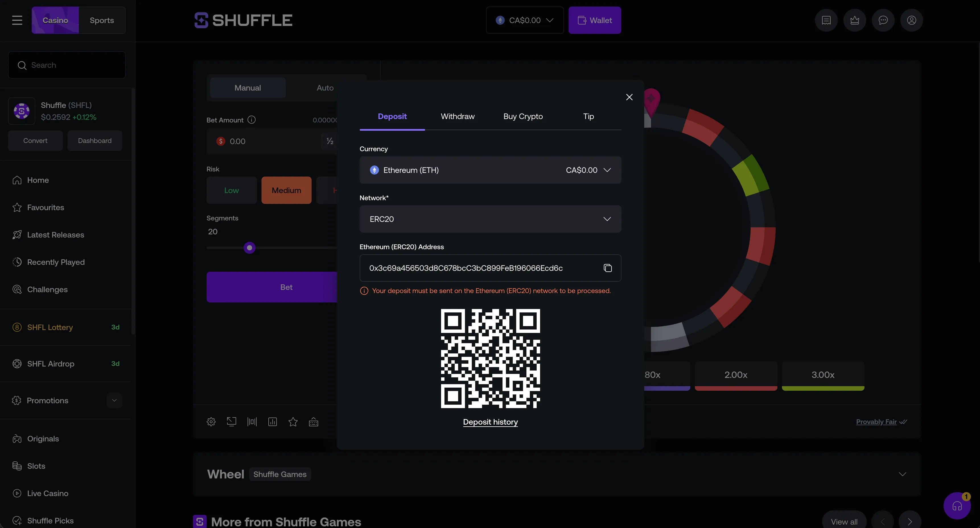Open the hotkeys keyboard icon

coord(314,422)
